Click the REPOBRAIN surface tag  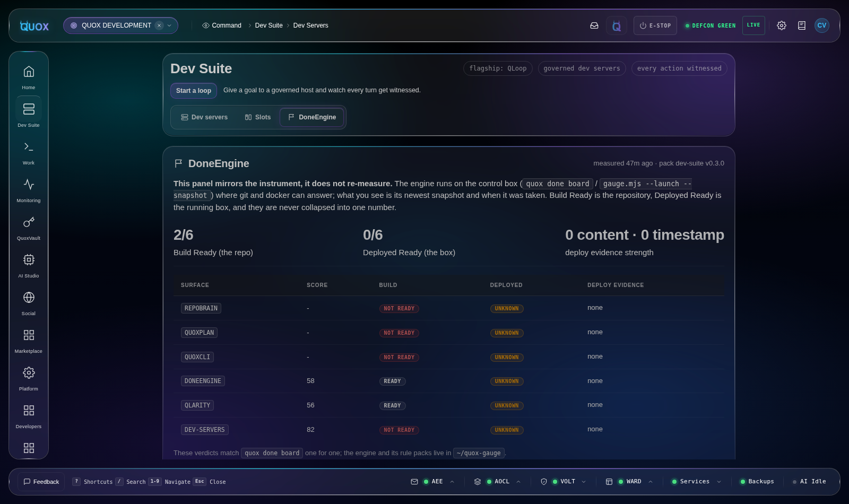click(201, 308)
